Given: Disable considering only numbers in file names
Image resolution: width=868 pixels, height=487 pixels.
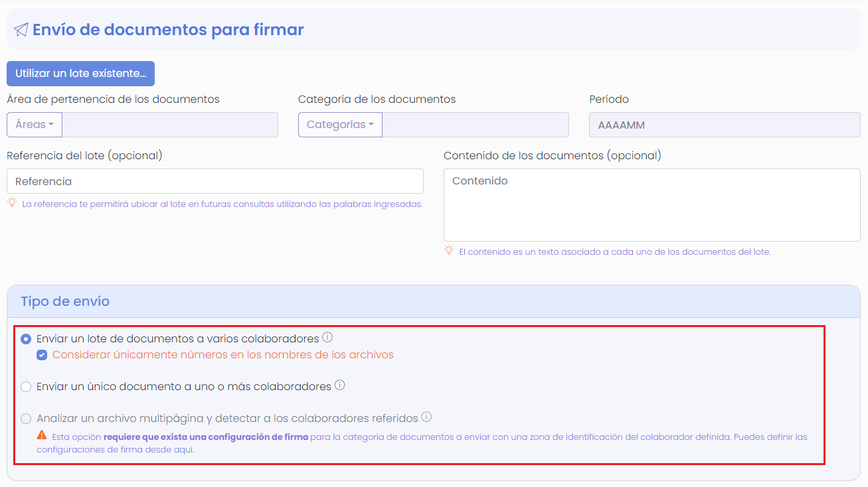Looking at the screenshot, I should 42,354.
